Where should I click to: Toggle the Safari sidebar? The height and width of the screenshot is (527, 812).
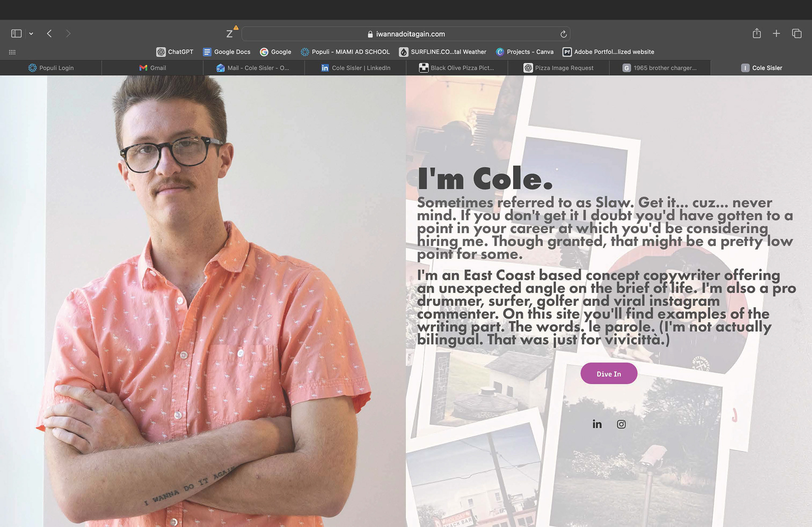(16, 33)
